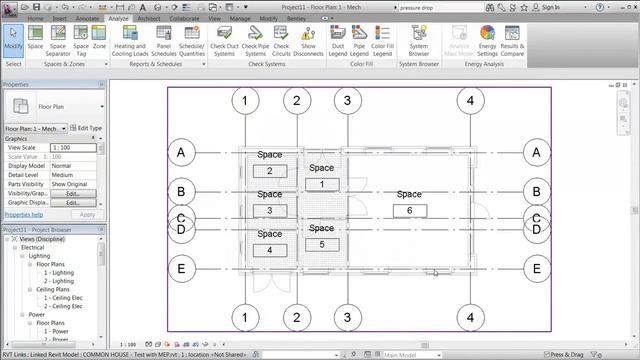Open the Manage ribbon tab
Image resolution: width=640 pixels, height=360 pixels.
pyautogui.click(x=240, y=19)
